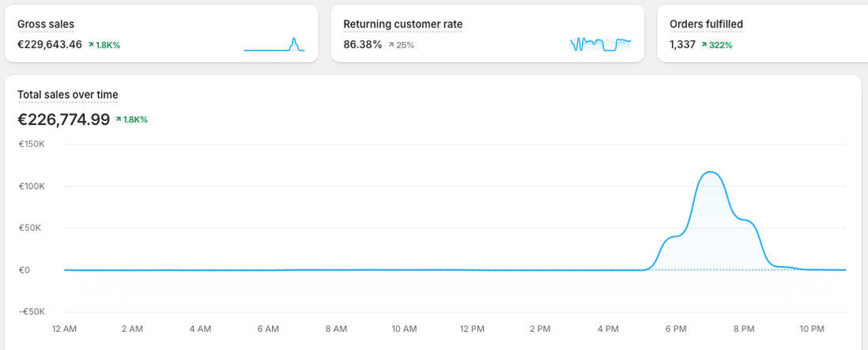The image size is (868, 350).
Task: Click the Returning customer rate sparkline
Action: pos(600,44)
